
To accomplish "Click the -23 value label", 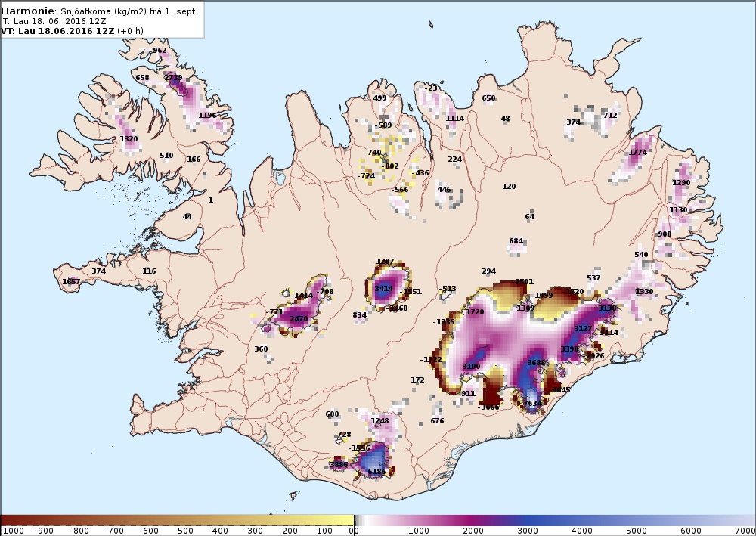I will (x=431, y=88).
